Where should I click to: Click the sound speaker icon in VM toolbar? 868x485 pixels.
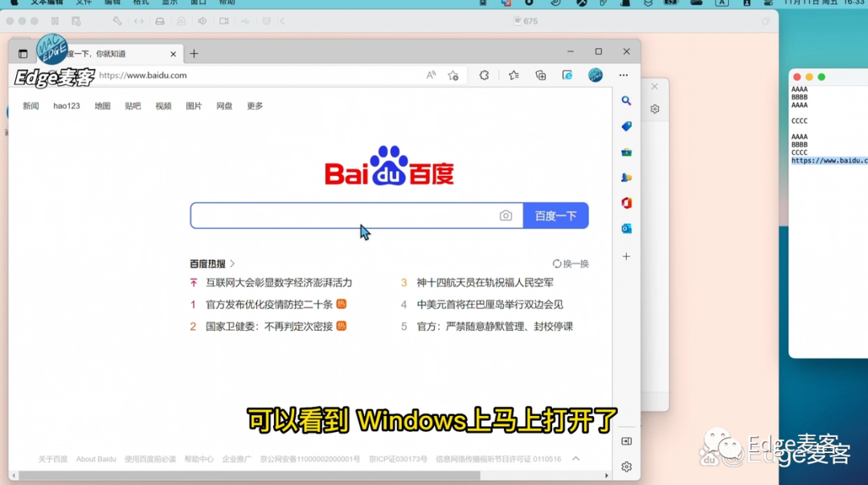point(202,21)
